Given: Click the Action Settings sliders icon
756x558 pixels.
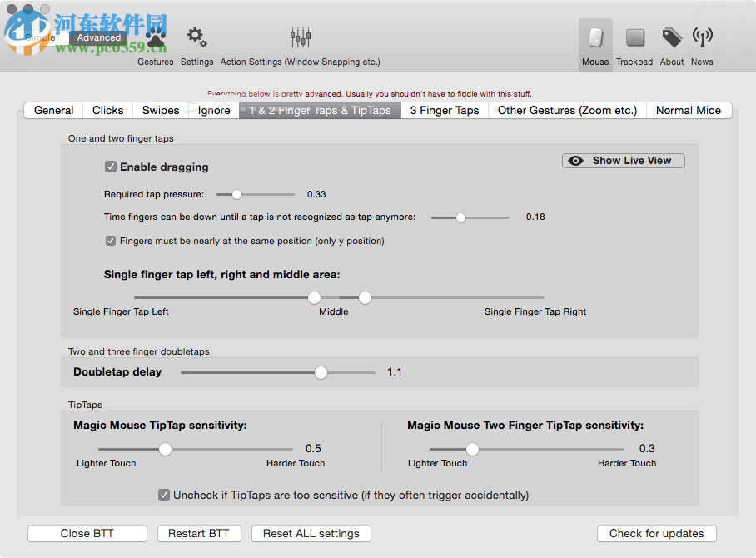Looking at the screenshot, I should point(300,37).
